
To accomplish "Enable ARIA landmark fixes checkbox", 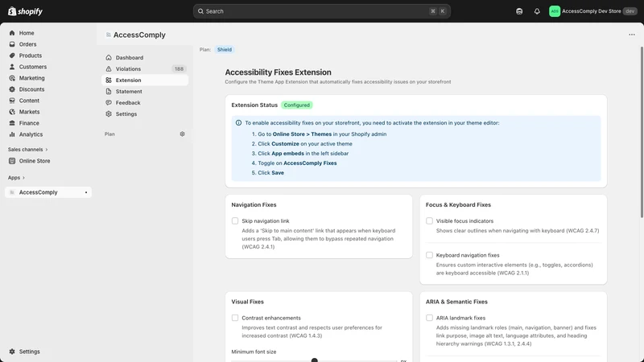I will coord(429,318).
